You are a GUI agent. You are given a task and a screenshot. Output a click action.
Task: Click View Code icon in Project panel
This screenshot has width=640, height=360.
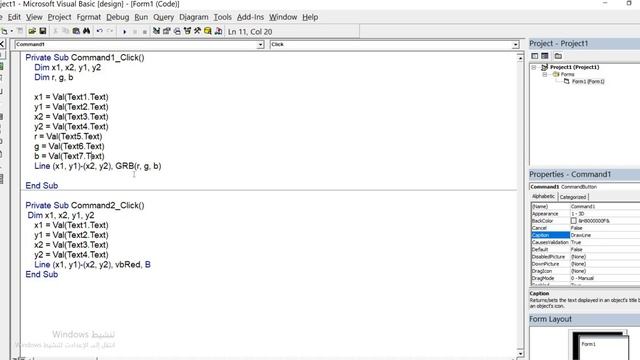pos(535,56)
